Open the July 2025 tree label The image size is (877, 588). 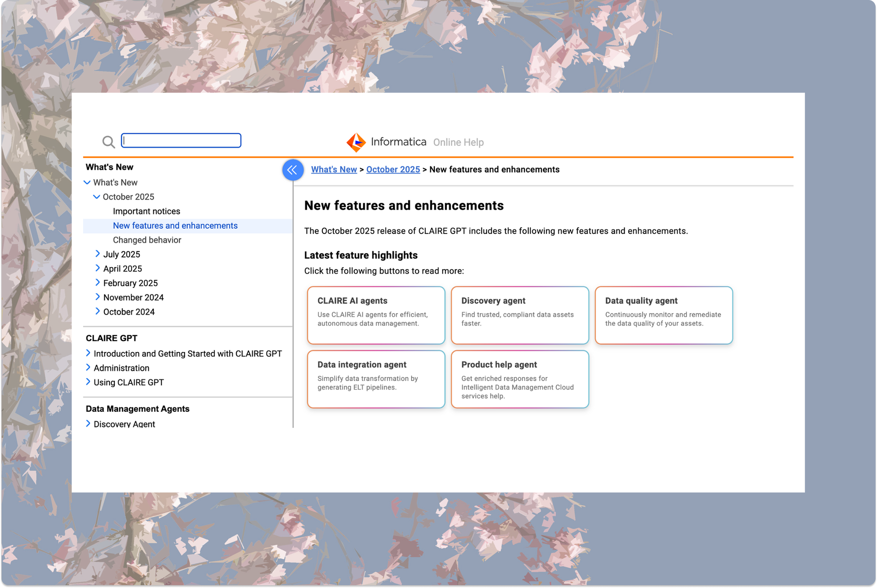click(121, 254)
